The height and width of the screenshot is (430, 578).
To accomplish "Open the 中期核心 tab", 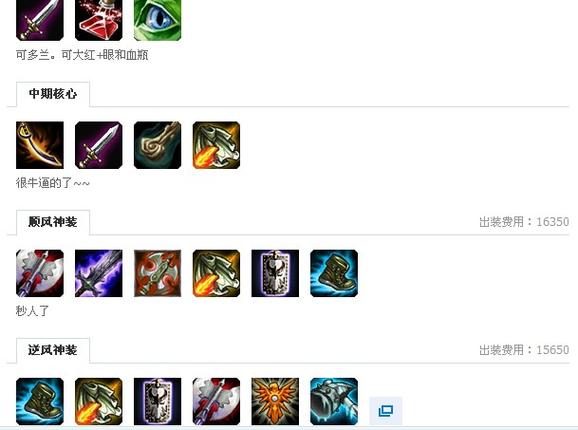I will click(53, 94).
